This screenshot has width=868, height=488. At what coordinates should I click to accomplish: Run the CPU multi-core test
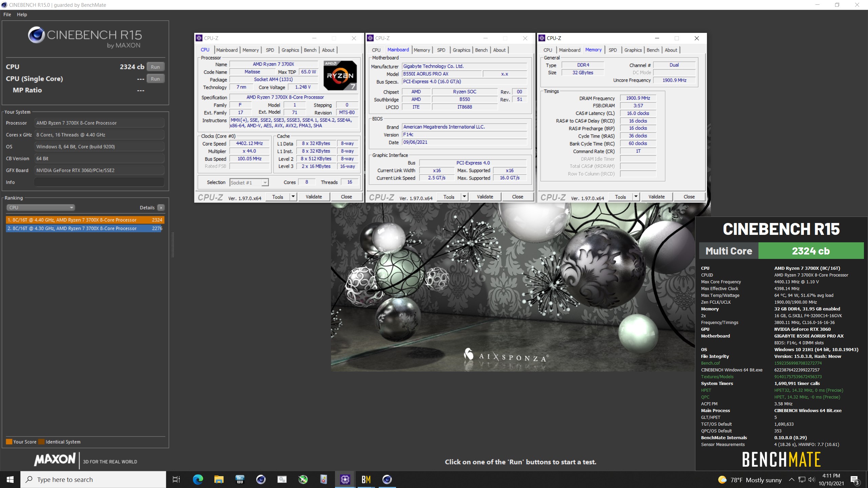[155, 67]
